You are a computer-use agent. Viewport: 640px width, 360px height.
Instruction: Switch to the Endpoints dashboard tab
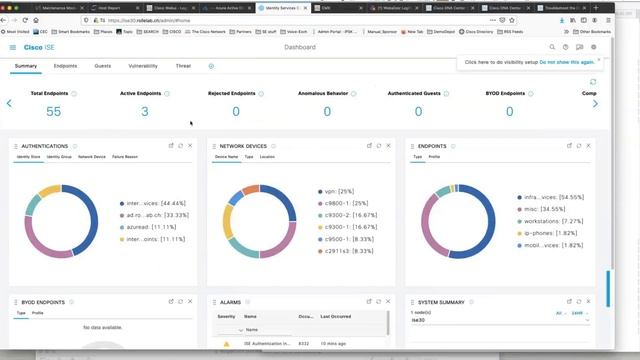(65, 66)
